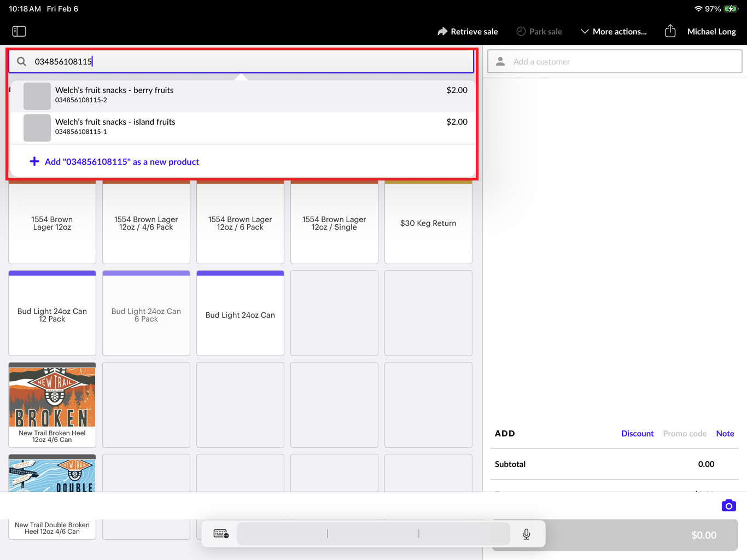
Task: Tap the share/export icon
Action: 670,31
